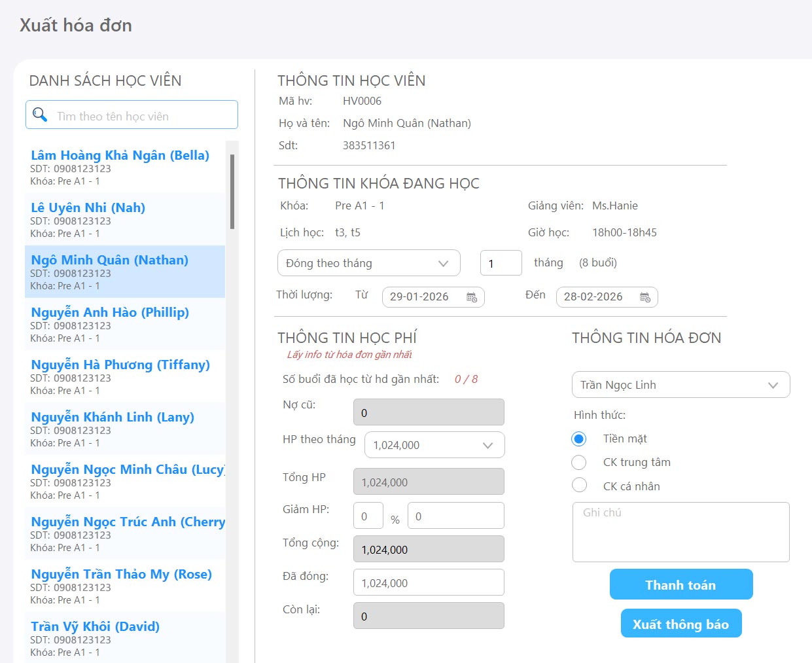Select the Tiền mặt payment option
This screenshot has height=663, width=812.
[578, 439]
